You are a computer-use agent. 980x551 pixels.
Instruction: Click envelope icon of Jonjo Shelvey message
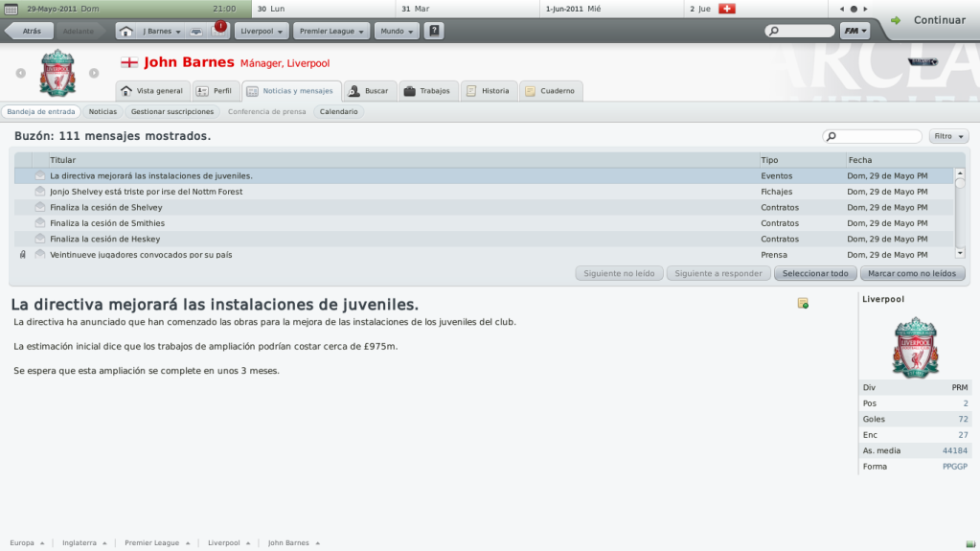[40, 192]
